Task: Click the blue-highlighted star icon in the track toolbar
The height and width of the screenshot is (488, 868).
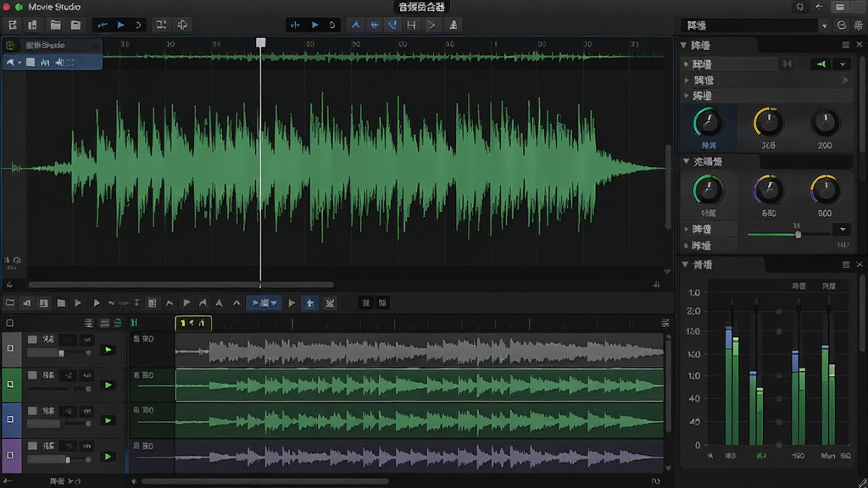Action: pyautogui.click(x=310, y=302)
